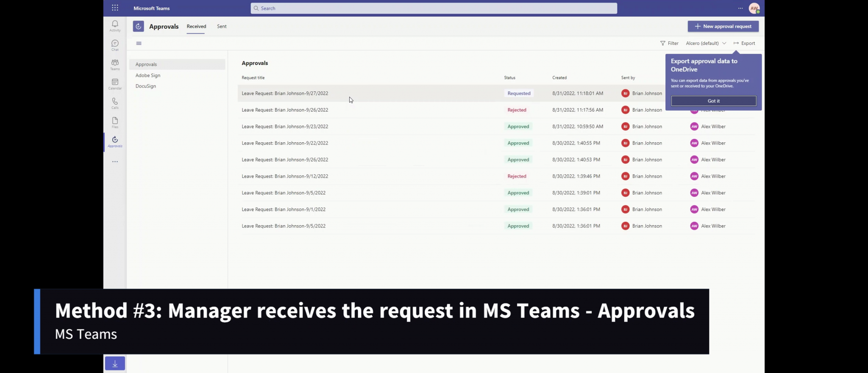Screen dimensions: 868x373
Task: Open the Filter options
Action: (x=669, y=43)
